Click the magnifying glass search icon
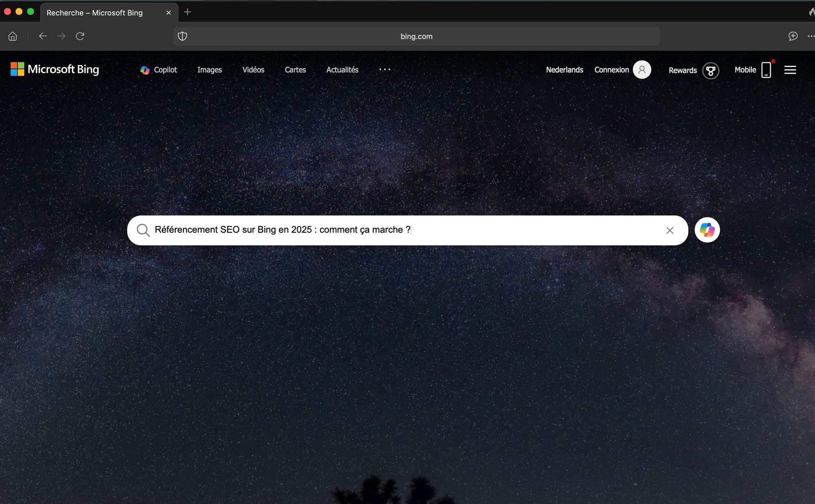815x504 pixels. pyautogui.click(x=143, y=230)
